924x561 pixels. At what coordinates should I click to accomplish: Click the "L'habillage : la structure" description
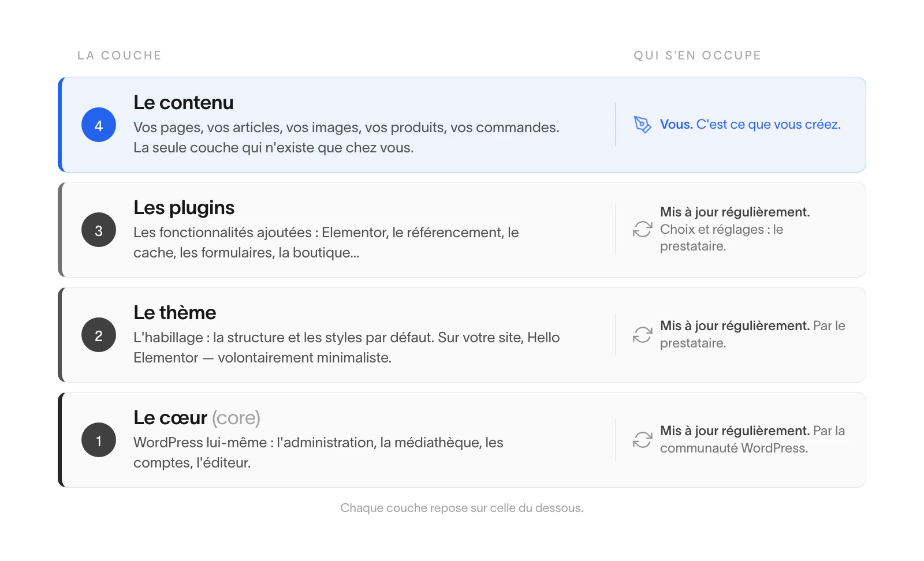tap(346, 347)
